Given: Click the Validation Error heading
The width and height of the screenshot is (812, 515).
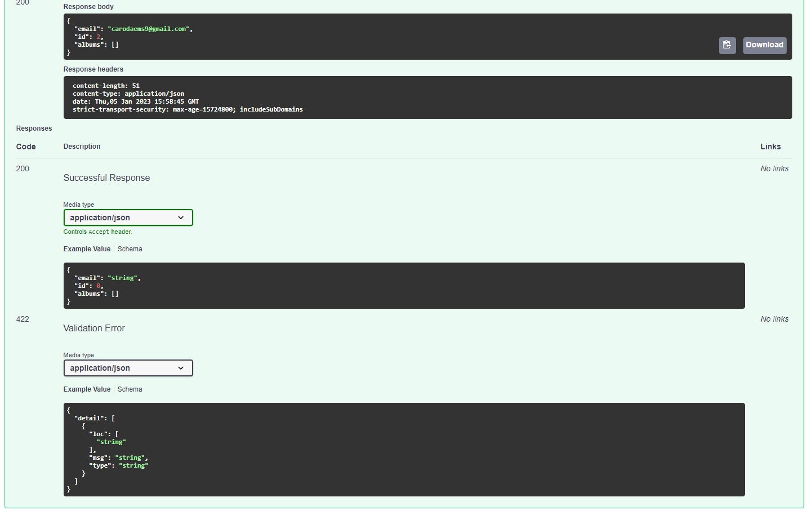Looking at the screenshot, I should [x=94, y=327].
